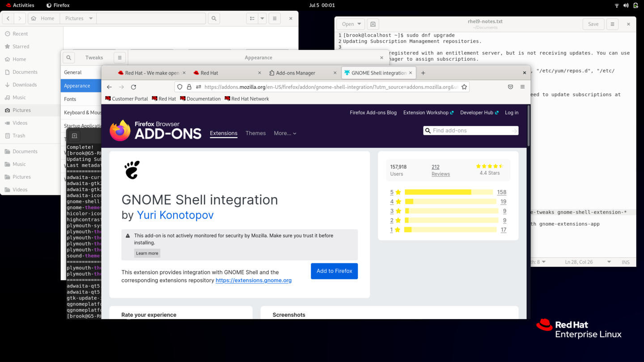Open a new Firefox tab with plus

tap(423, 73)
